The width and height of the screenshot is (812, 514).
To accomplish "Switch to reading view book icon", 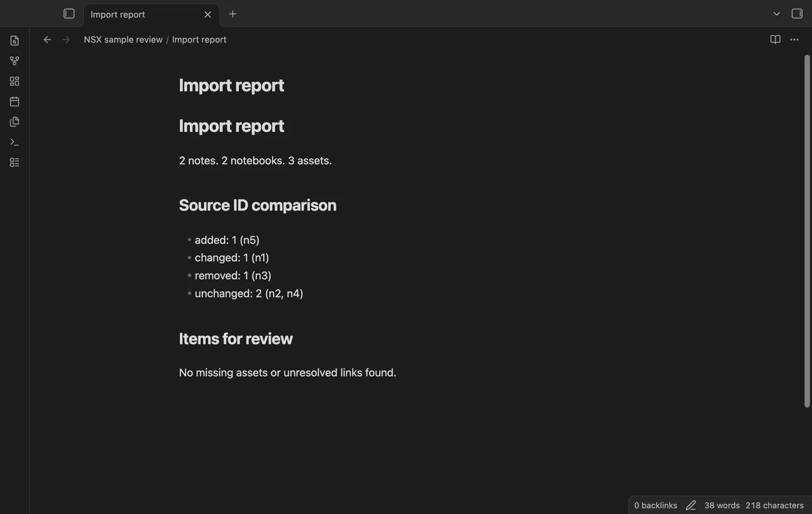I will pos(775,40).
